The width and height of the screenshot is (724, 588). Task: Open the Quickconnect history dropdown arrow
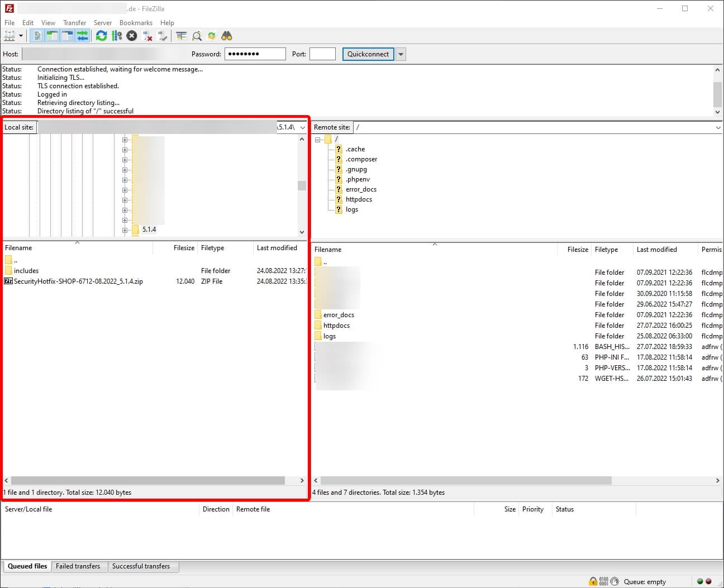pos(401,54)
